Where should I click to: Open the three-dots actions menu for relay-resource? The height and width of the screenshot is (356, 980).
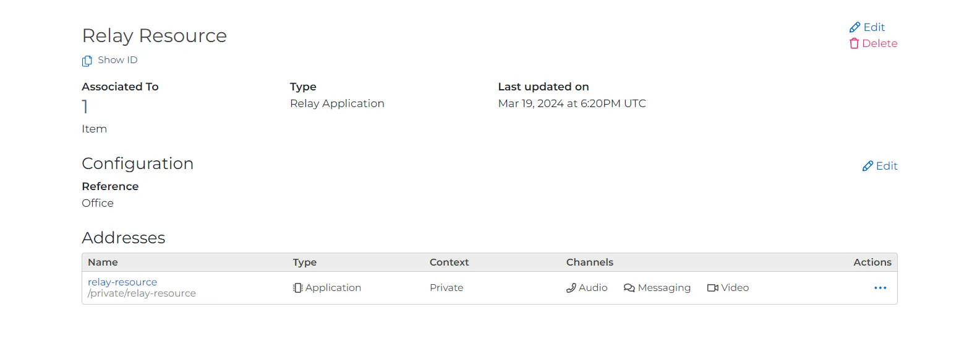click(880, 288)
